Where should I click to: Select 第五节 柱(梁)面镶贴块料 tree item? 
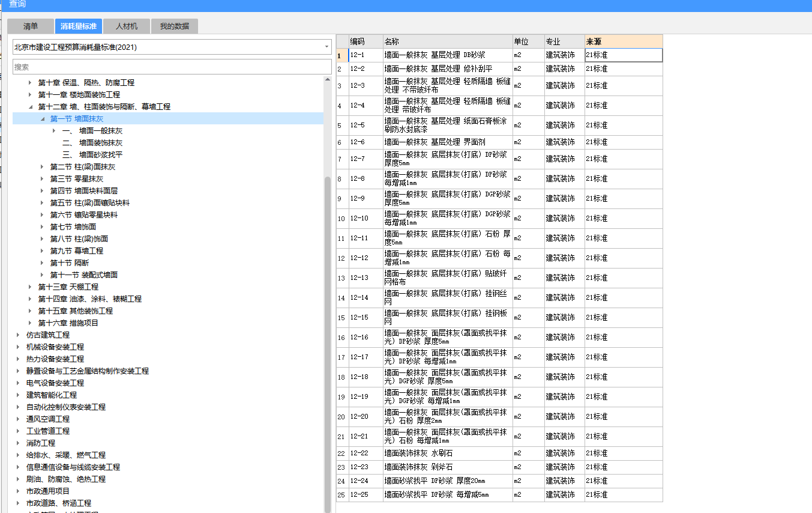pos(90,203)
